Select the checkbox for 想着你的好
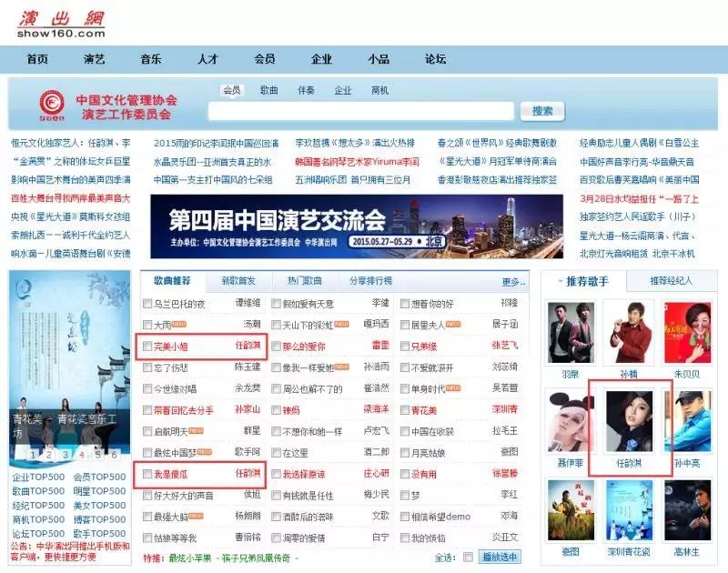The height and width of the screenshot is (573, 728). (x=404, y=304)
